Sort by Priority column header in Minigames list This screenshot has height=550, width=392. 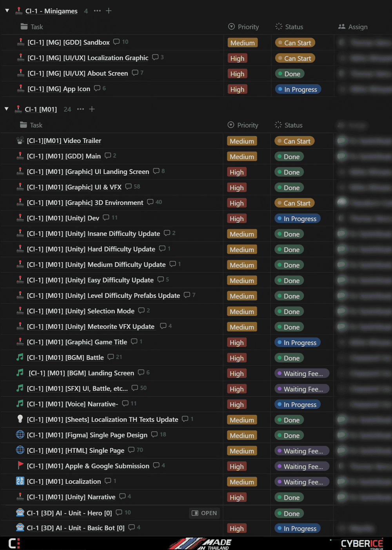click(x=244, y=27)
